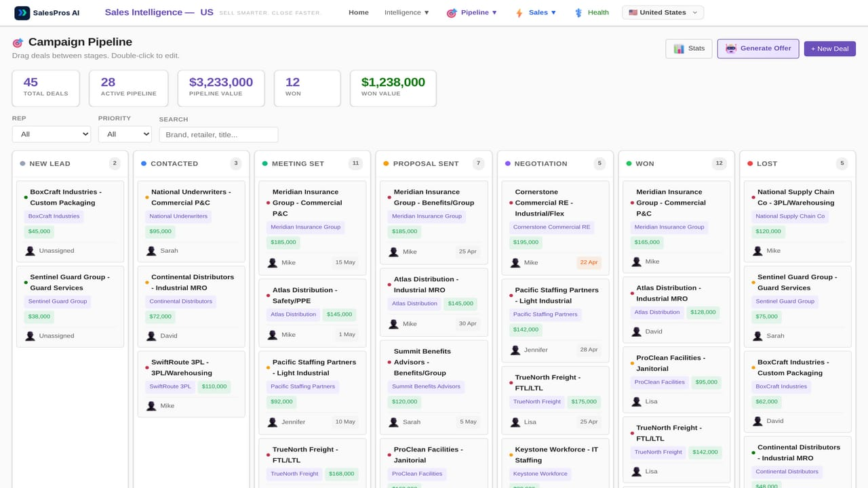Viewport: 868px width, 488px height.
Task: Open the Stats panel
Action: point(689,49)
